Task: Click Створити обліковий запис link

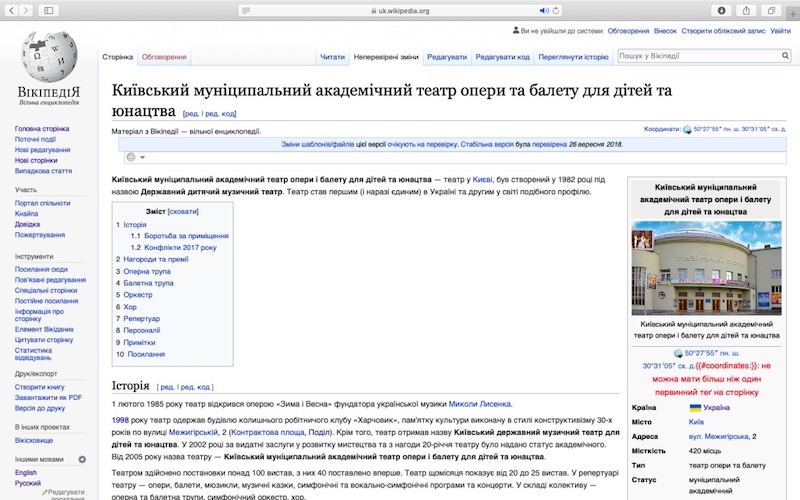Action: [x=723, y=31]
